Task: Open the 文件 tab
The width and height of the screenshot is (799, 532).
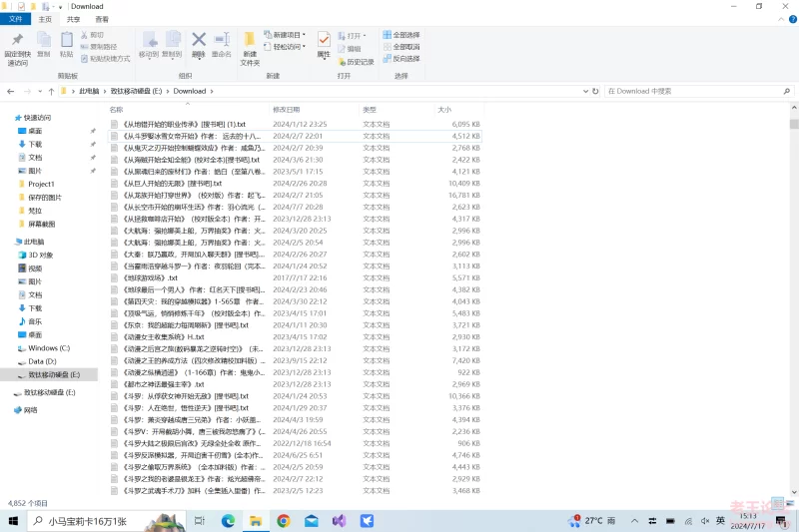Action: tap(15, 19)
